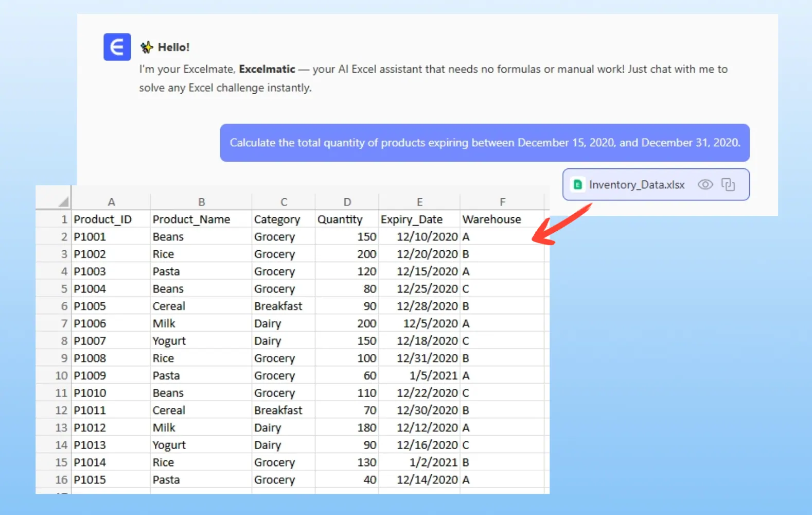This screenshot has width=812, height=515.
Task: Click the blue prompt message bubble
Action: 484,143
